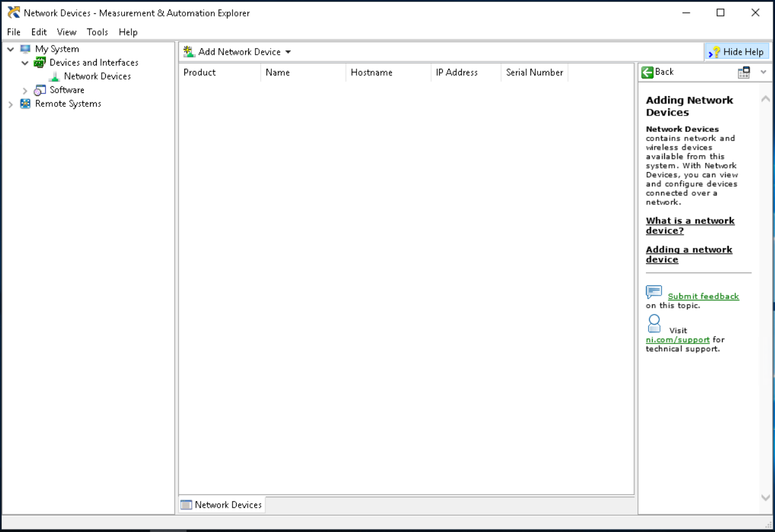This screenshot has width=775, height=532.
Task: Click the Submit feedback speech bubble icon
Action: (653, 291)
